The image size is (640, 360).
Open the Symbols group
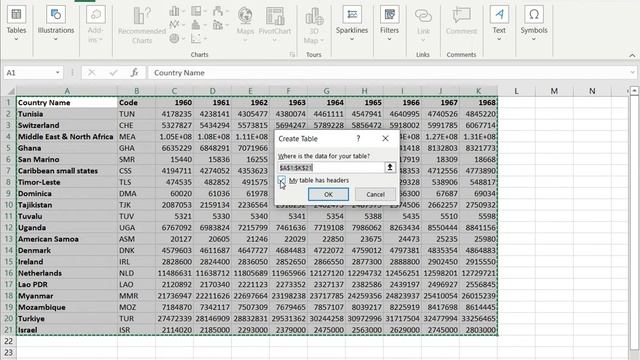tap(534, 23)
